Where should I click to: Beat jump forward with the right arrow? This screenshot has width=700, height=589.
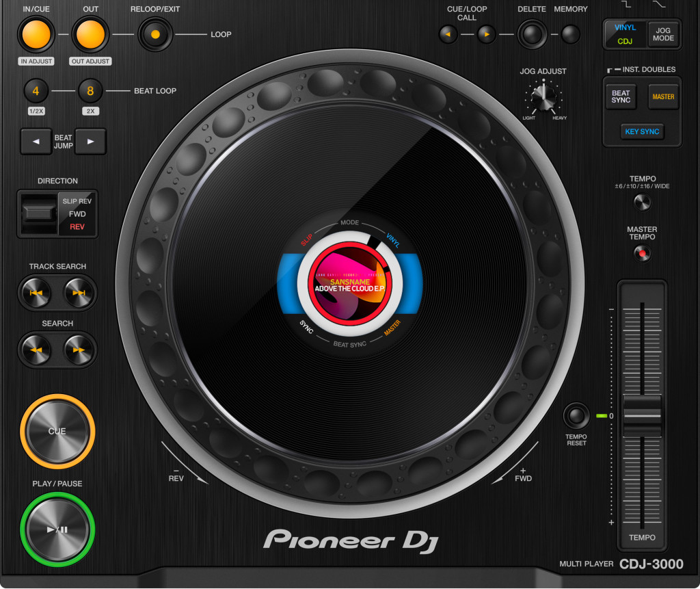click(91, 142)
